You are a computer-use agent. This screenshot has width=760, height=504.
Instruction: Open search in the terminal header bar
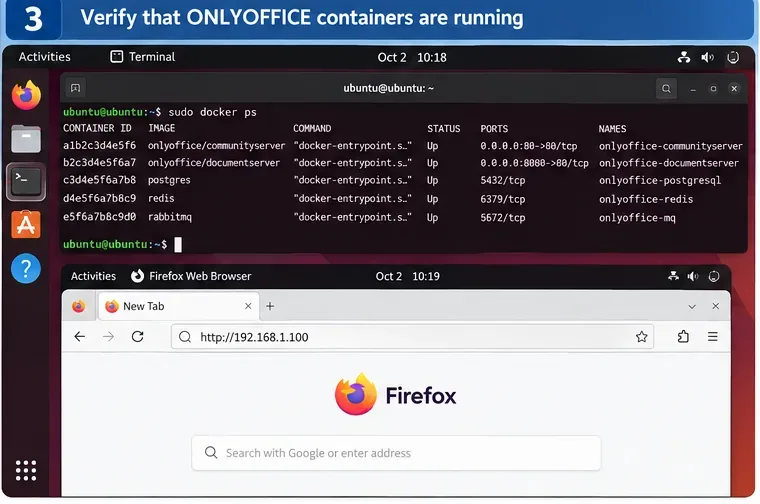pos(666,89)
